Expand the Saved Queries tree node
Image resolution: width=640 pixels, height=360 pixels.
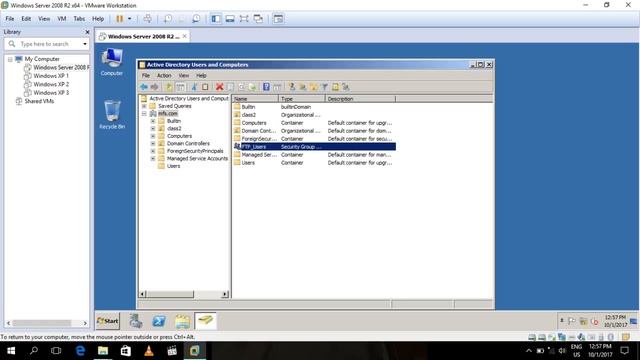[x=144, y=106]
